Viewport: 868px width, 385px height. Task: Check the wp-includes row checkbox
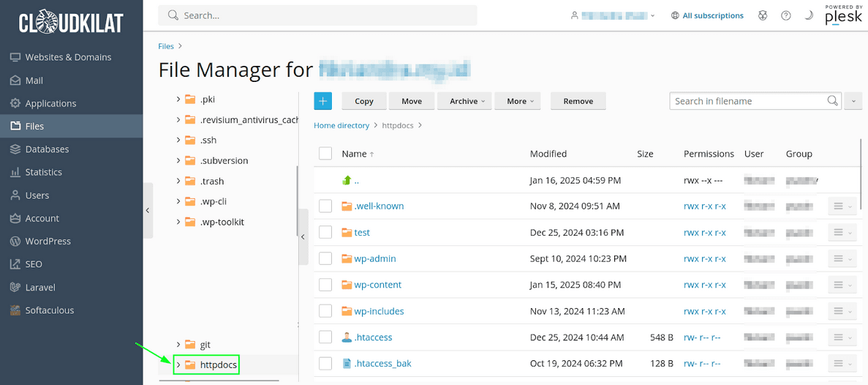(x=325, y=311)
